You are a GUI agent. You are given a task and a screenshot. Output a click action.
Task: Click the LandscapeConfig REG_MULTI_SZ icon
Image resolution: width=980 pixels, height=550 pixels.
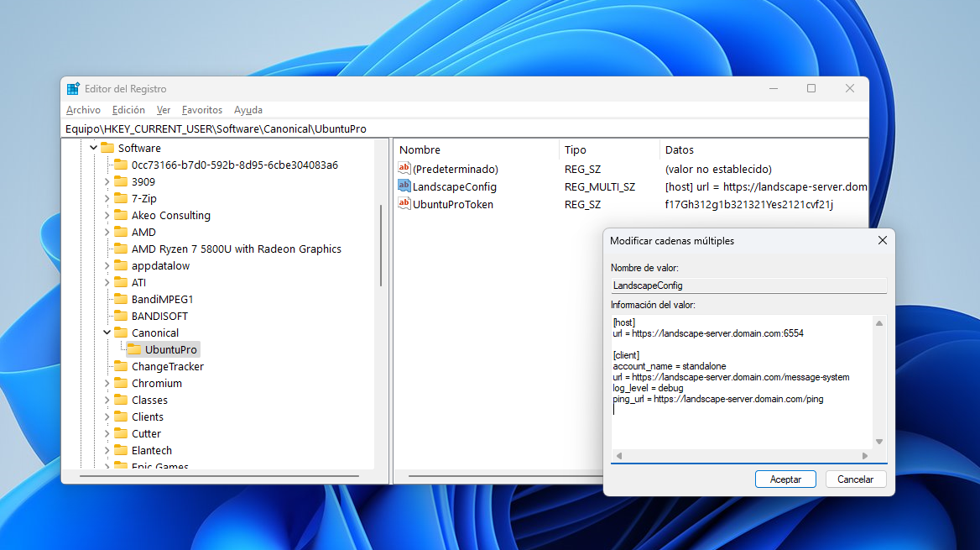[x=404, y=186]
